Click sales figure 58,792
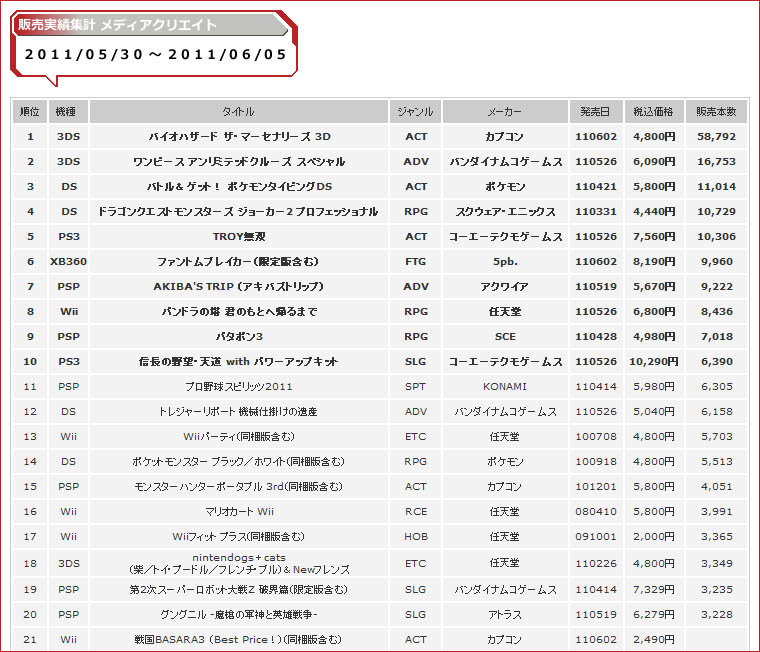This screenshot has height=652, width=760. click(716, 137)
